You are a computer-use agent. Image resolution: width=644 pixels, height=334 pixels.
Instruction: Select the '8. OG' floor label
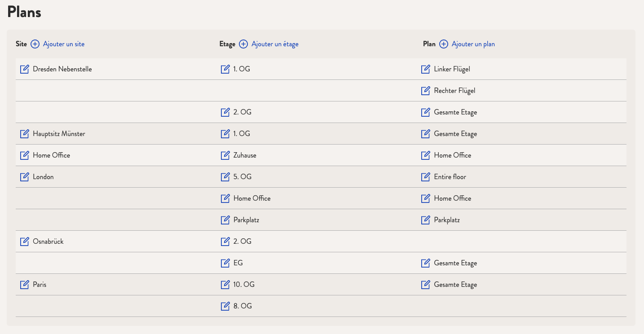(243, 306)
